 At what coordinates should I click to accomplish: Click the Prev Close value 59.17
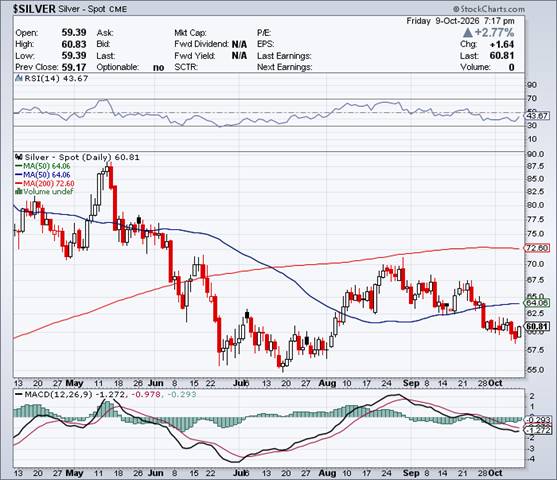[74, 67]
